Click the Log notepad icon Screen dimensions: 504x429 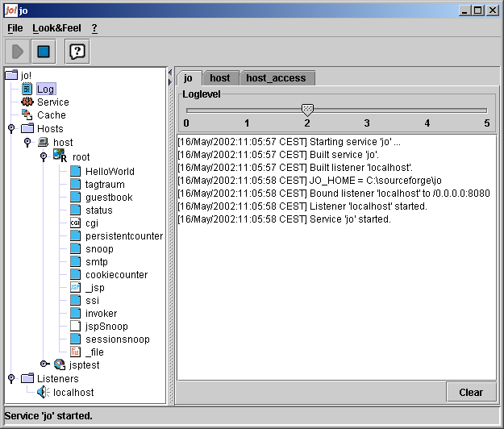point(27,89)
